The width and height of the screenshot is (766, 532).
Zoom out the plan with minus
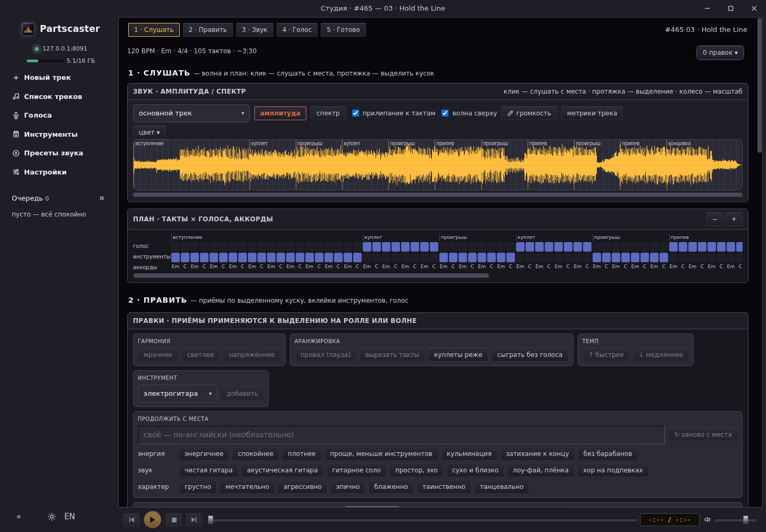715,219
